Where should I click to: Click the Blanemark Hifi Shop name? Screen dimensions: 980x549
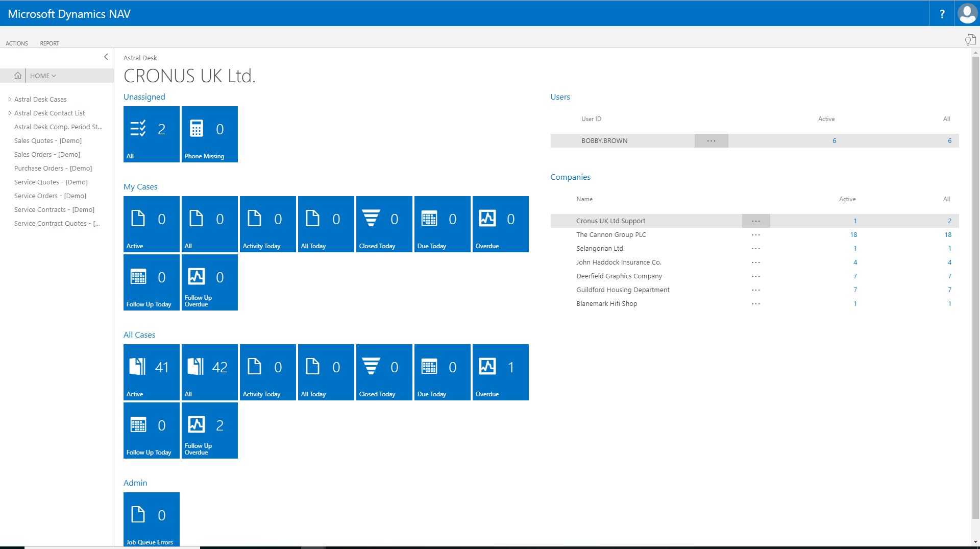pyautogui.click(x=607, y=304)
